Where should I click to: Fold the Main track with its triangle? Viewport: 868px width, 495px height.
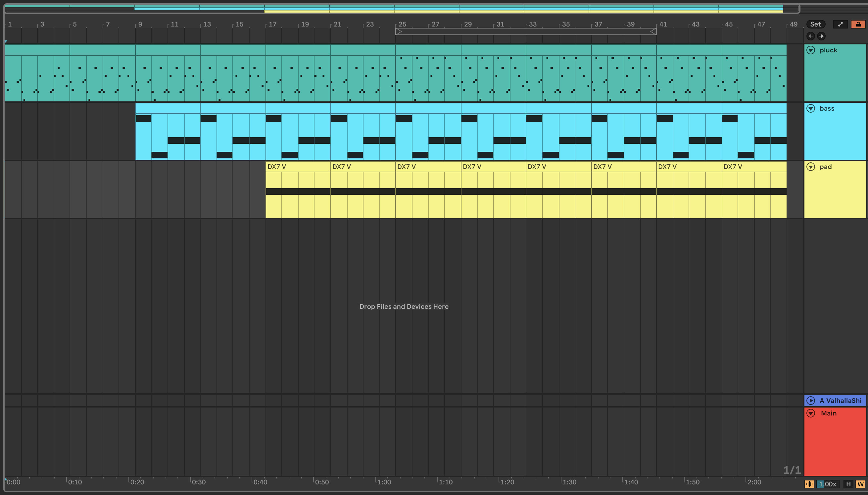[x=811, y=413]
